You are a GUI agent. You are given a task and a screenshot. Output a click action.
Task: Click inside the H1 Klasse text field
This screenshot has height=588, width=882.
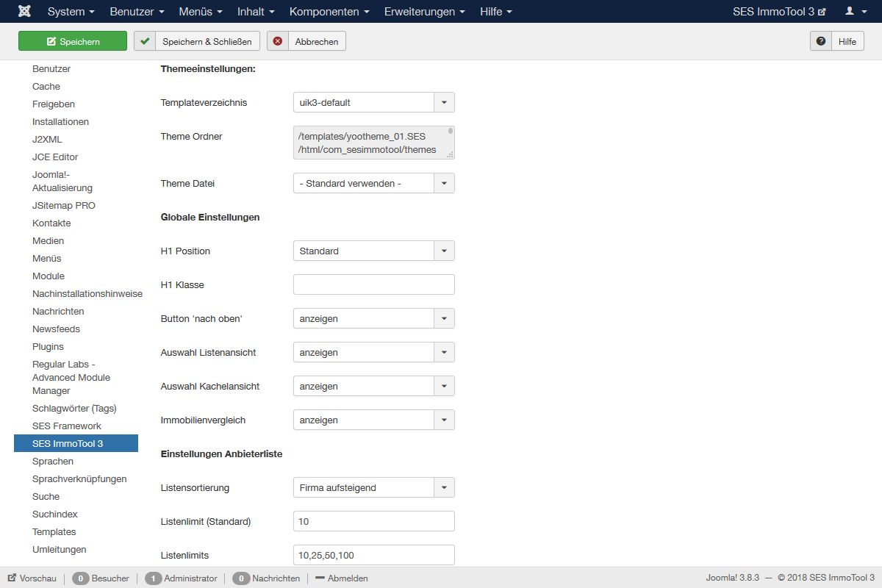pyautogui.click(x=373, y=285)
